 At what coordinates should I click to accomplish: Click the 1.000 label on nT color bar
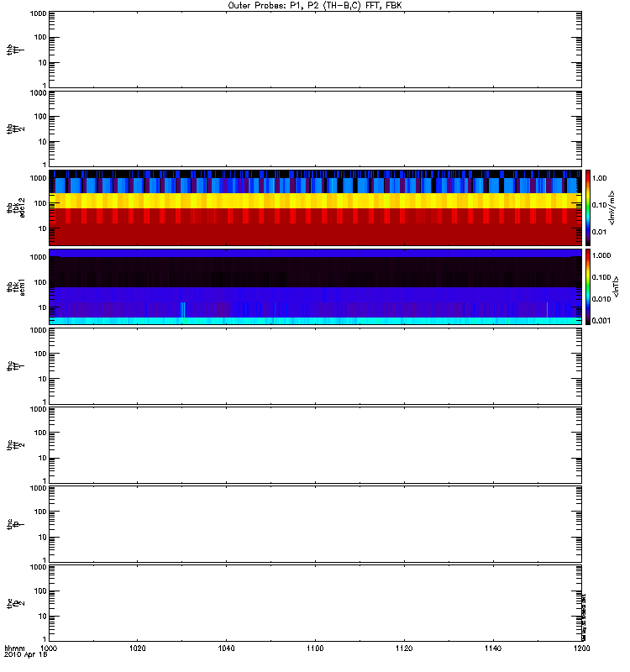(x=601, y=255)
